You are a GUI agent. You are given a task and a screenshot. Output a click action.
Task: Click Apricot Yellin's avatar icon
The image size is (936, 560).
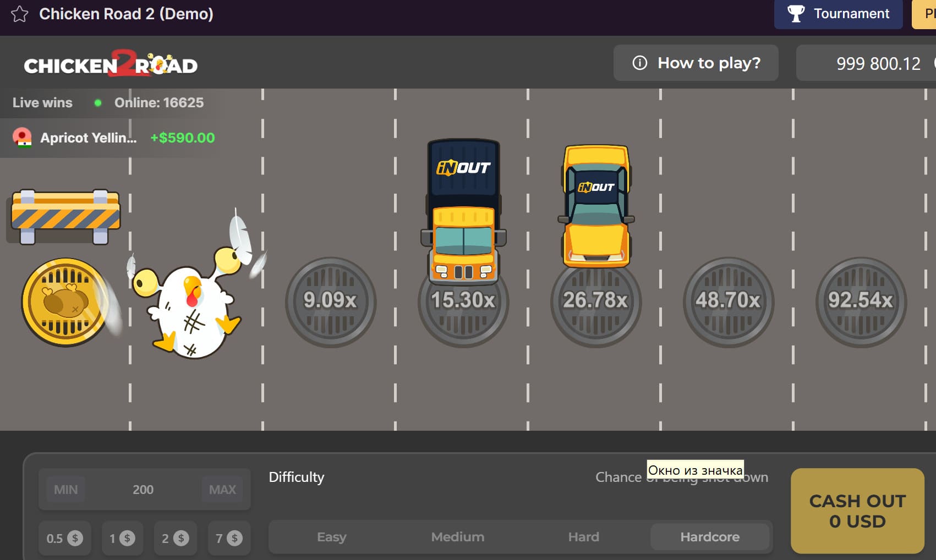coord(22,138)
